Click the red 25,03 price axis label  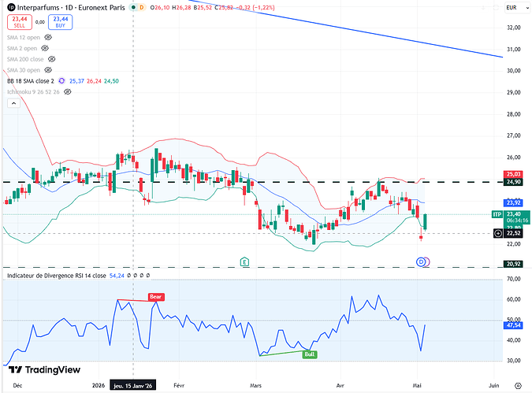pyautogui.click(x=513, y=174)
